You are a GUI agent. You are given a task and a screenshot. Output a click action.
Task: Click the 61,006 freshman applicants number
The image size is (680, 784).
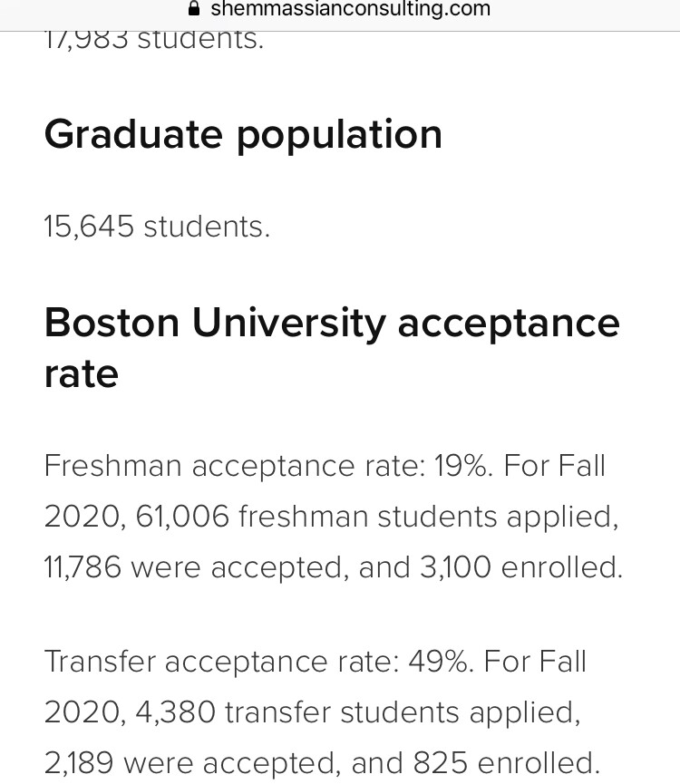click(x=182, y=517)
